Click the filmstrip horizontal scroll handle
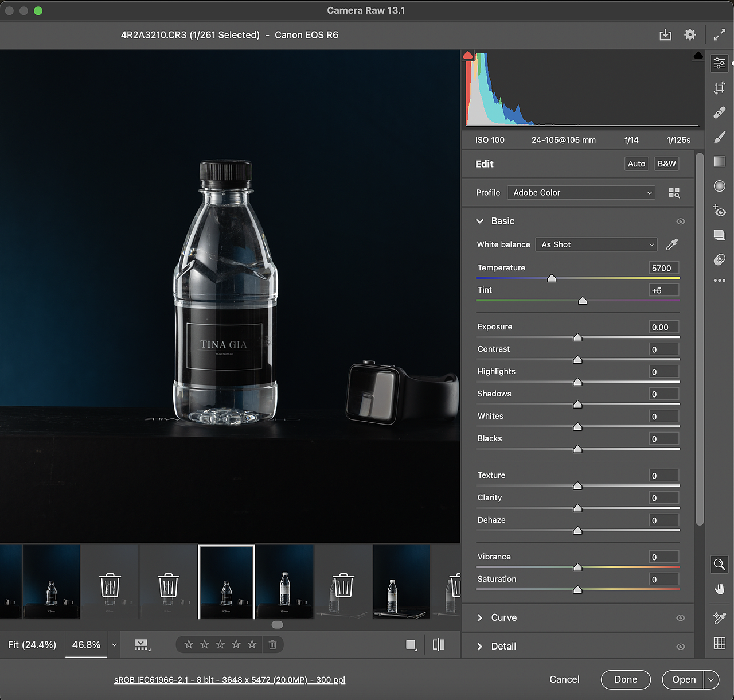This screenshot has width=734, height=700. click(x=277, y=625)
